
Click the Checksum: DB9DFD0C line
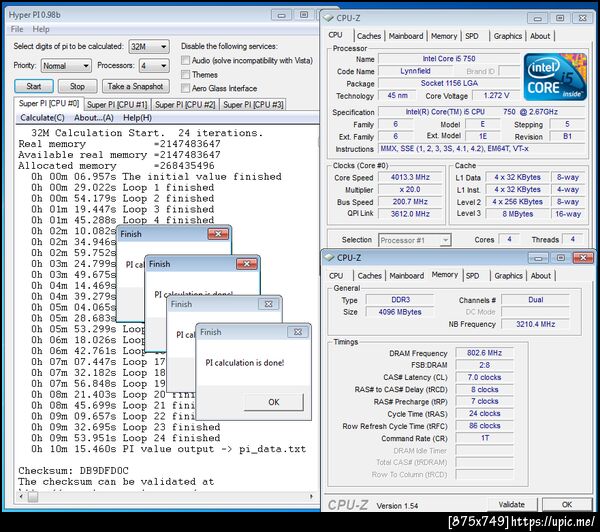click(73, 470)
